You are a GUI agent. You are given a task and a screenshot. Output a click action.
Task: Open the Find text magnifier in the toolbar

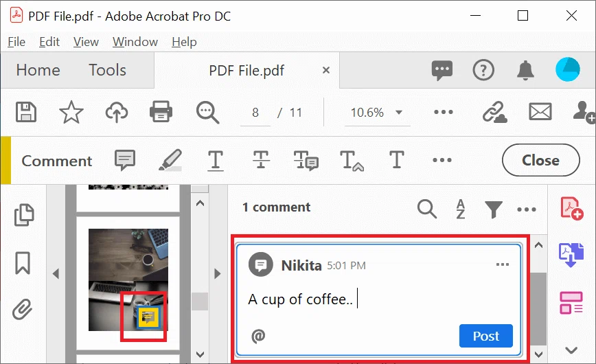click(207, 113)
